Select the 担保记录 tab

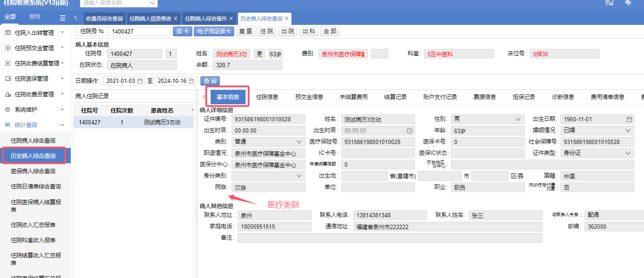tap(523, 97)
